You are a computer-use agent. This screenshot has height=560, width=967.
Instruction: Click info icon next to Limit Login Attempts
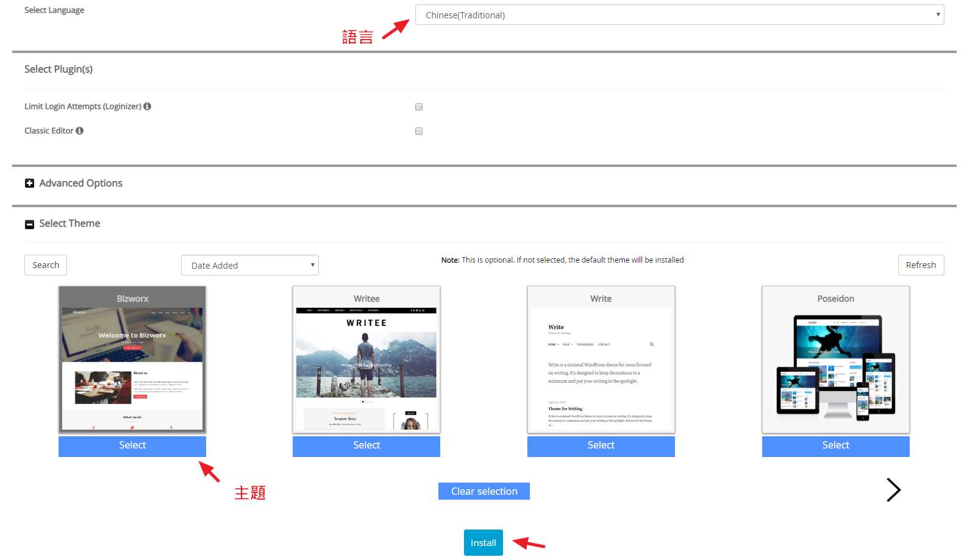147,106
